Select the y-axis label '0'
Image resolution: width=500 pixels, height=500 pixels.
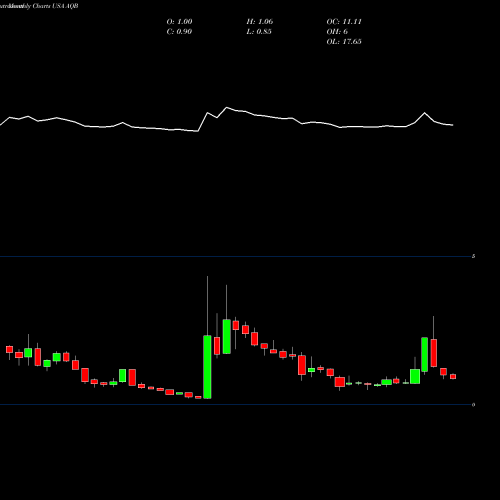click(x=473, y=405)
